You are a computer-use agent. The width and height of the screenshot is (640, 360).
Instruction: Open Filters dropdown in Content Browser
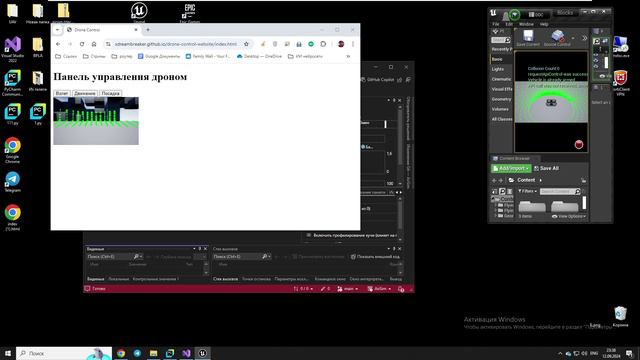(527, 191)
